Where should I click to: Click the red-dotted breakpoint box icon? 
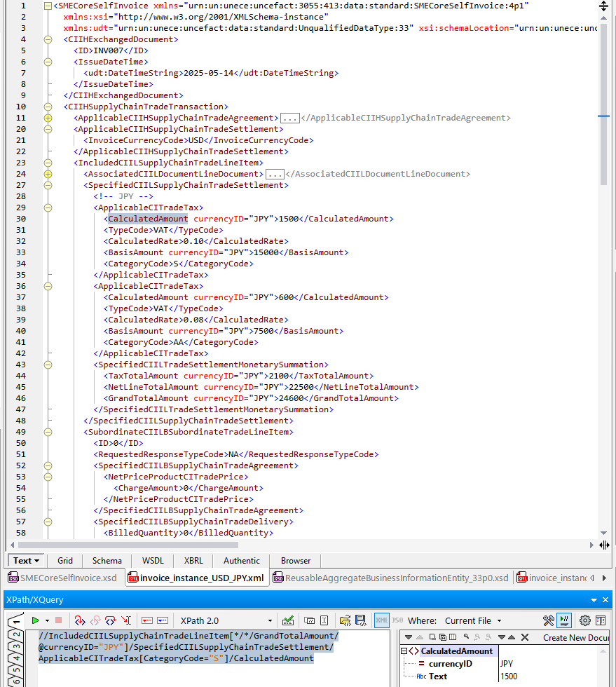pos(147,620)
